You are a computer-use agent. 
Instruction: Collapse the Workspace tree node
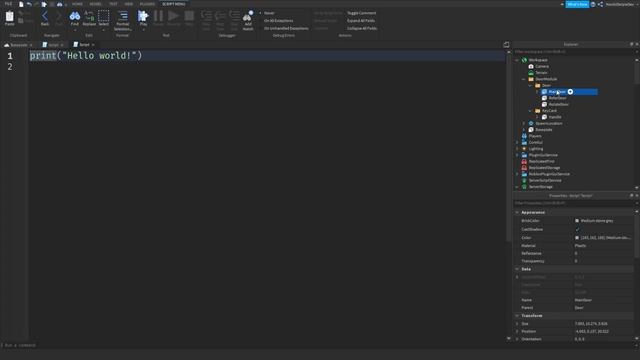[517, 60]
